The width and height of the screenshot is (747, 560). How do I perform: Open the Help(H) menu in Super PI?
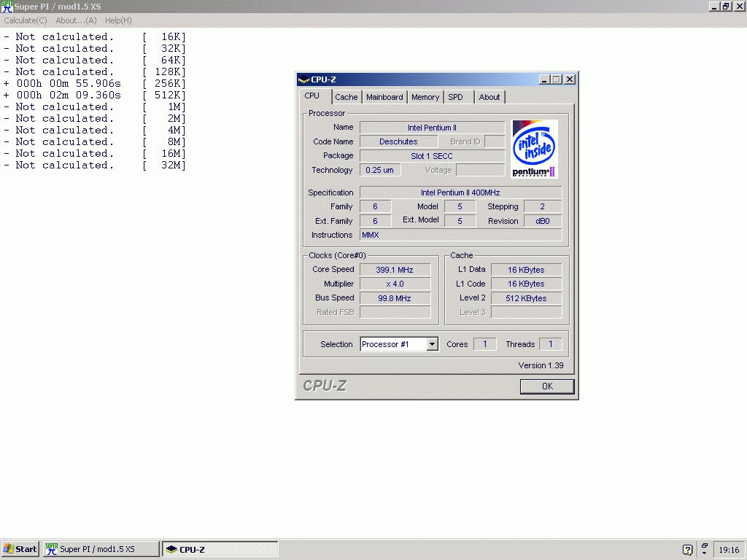click(118, 20)
